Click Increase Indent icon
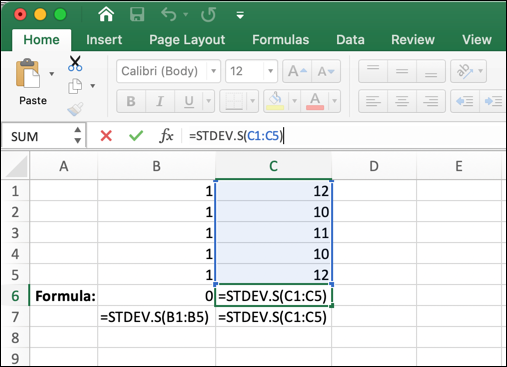This screenshot has width=507, height=367. point(493,101)
